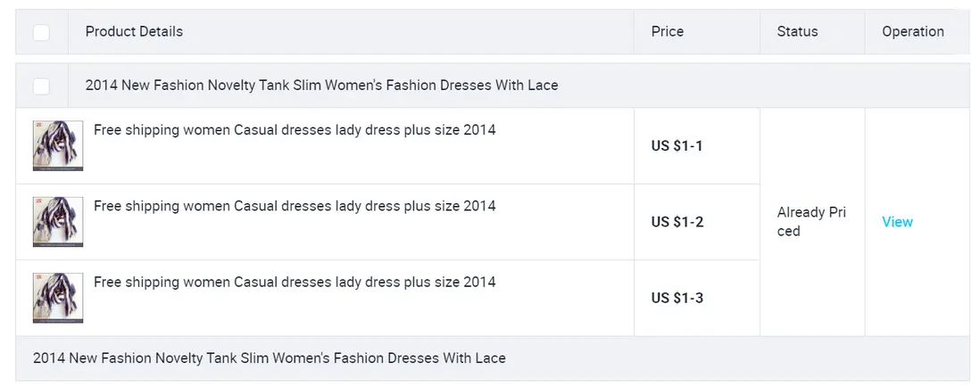The image size is (980, 386).
Task: Select the US $1-2 price cell
Action: [x=677, y=222]
